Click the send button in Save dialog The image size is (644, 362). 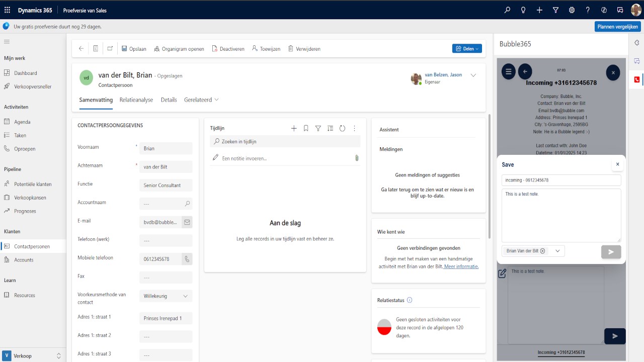611,252
